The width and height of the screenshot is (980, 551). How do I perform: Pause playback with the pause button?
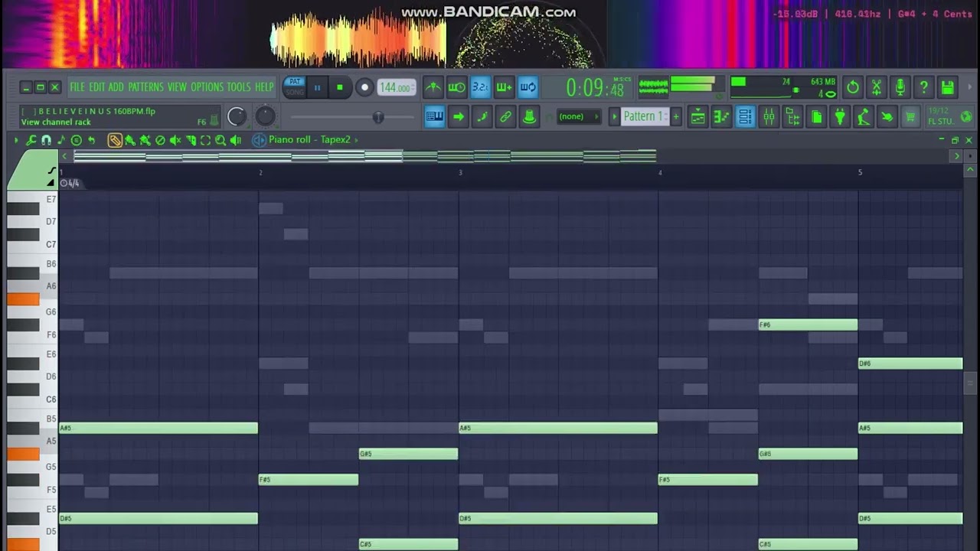tap(317, 87)
